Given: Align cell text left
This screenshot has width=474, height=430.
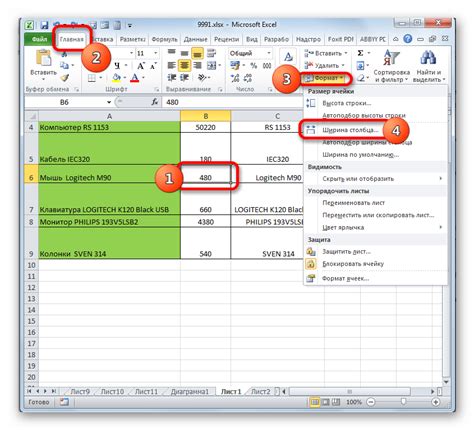Looking at the screenshot, I should coord(172,65).
